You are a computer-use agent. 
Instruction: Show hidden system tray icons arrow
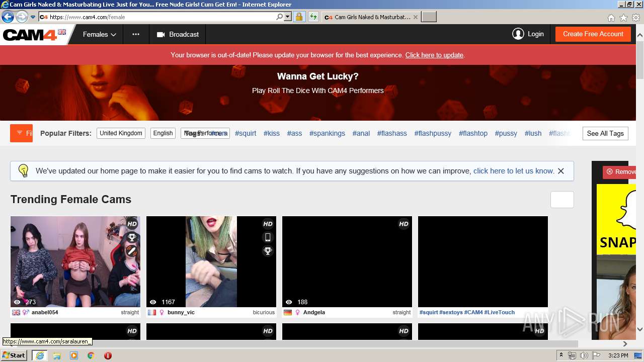561,355
